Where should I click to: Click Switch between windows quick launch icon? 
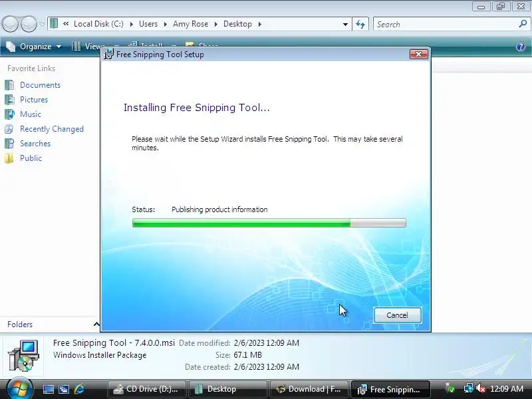click(x=64, y=389)
